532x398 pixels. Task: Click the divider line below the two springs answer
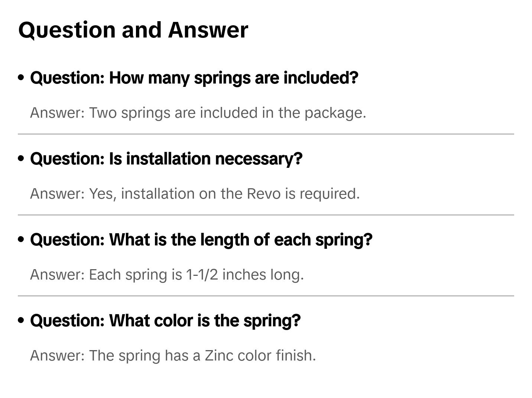(266, 134)
